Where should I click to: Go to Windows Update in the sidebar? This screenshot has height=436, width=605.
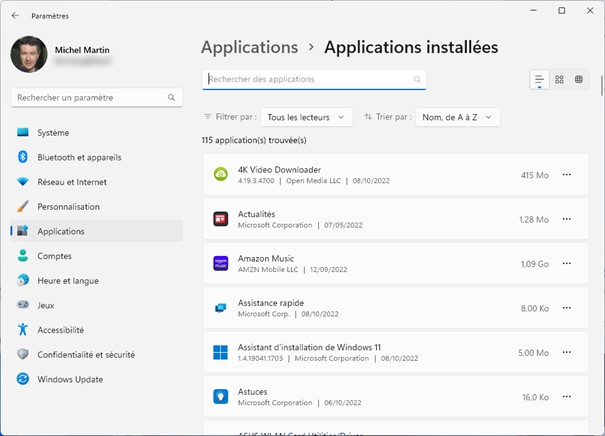[x=70, y=379]
